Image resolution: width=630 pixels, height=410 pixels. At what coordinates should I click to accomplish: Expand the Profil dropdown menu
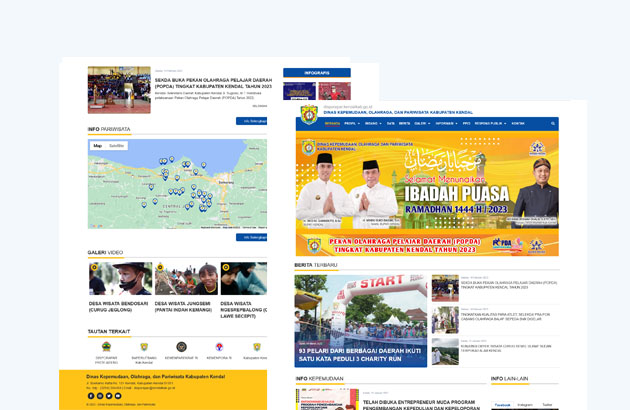tap(351, 123)
